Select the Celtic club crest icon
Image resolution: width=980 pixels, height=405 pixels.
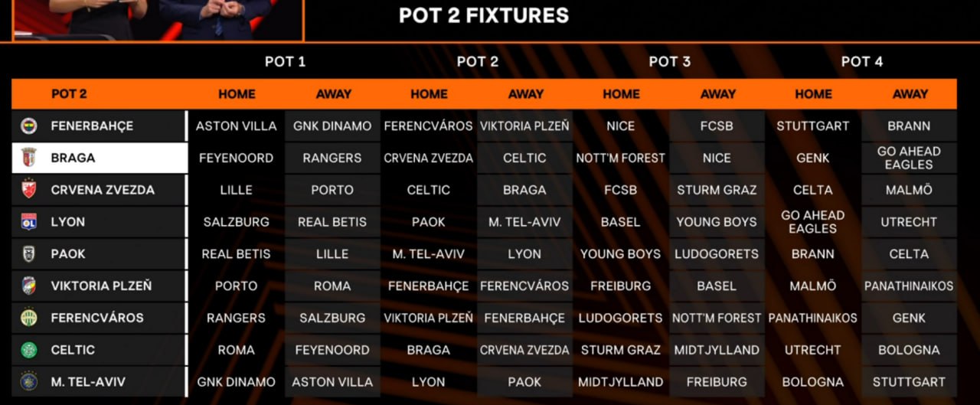(29, 350)
